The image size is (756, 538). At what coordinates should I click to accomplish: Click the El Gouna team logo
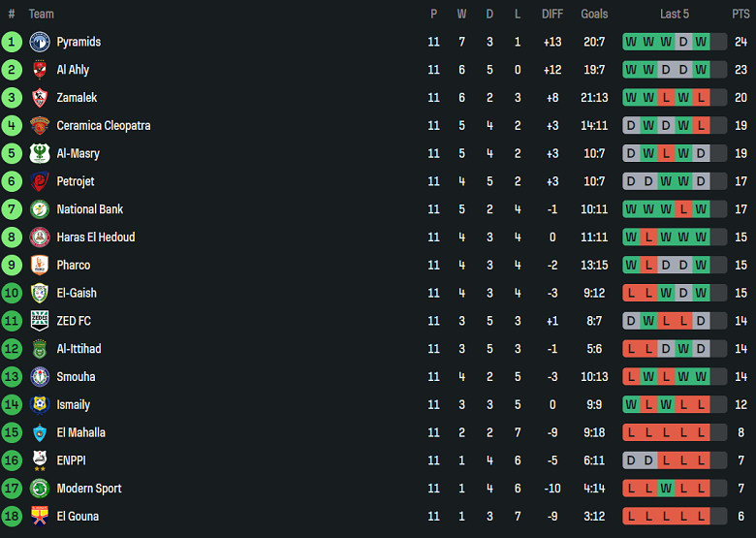(40, 516)
